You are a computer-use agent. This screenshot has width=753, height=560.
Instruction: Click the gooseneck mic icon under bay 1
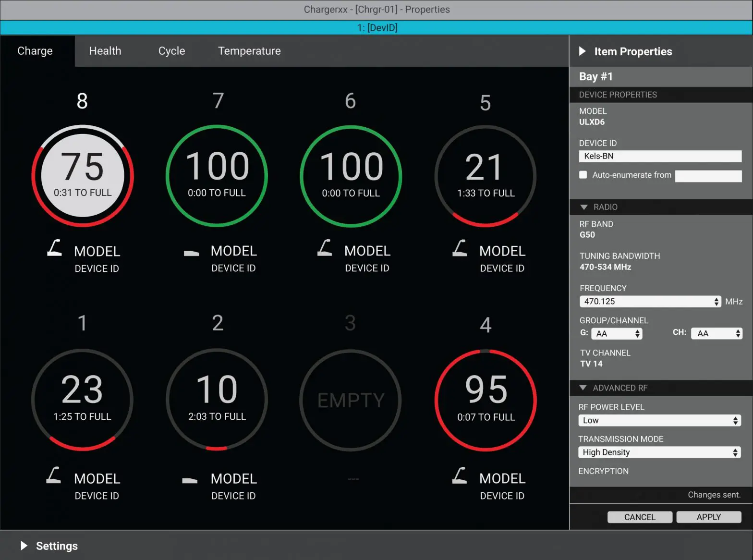click(54, 475)
